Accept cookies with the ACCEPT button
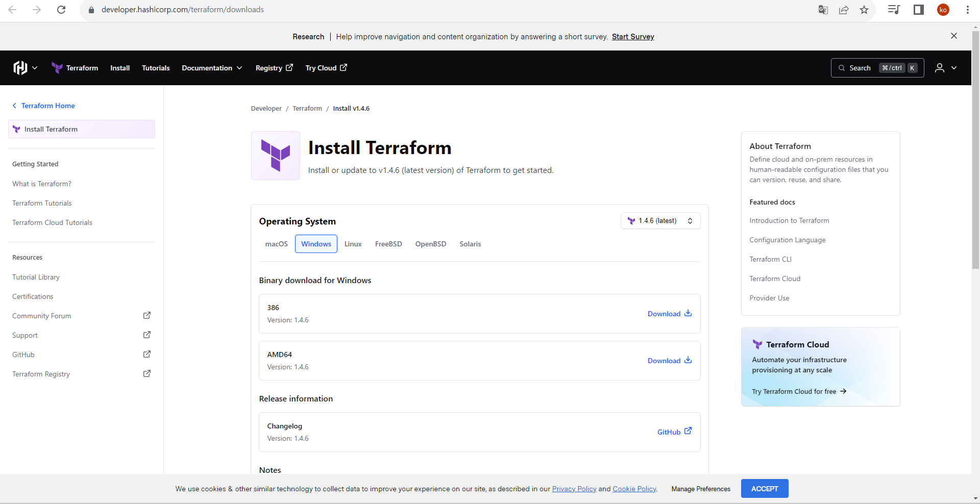 click(x=765, y=489)
